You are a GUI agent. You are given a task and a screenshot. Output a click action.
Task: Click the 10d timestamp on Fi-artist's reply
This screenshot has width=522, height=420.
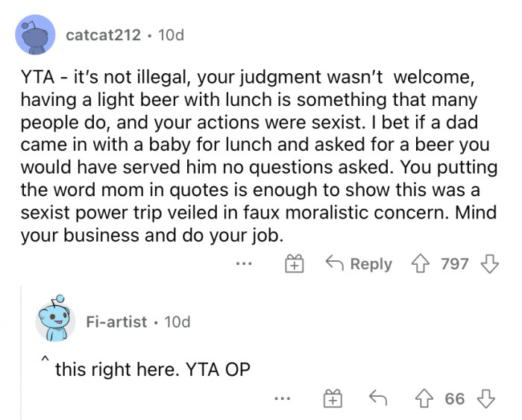pos(177,322)
